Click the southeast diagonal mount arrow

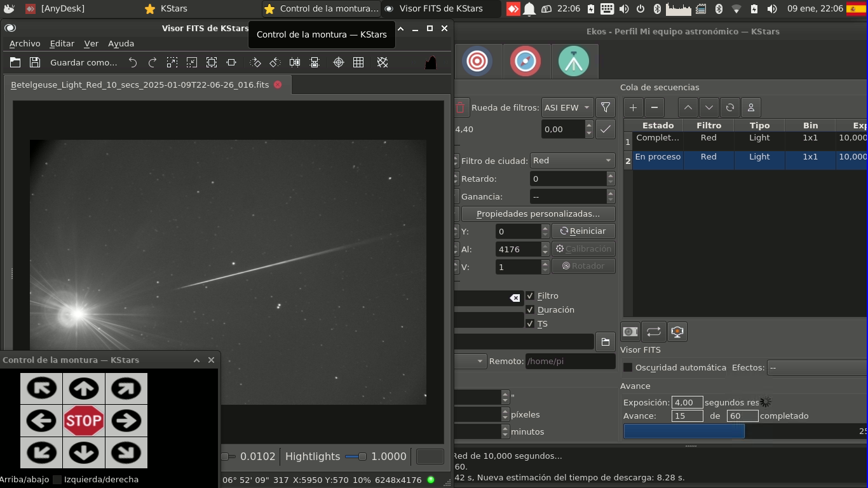point(126,453)
